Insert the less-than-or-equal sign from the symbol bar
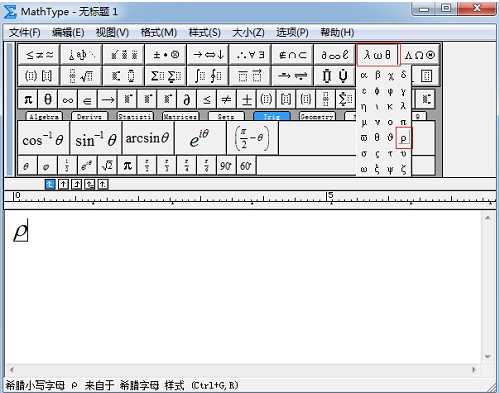 coord(207,99)
